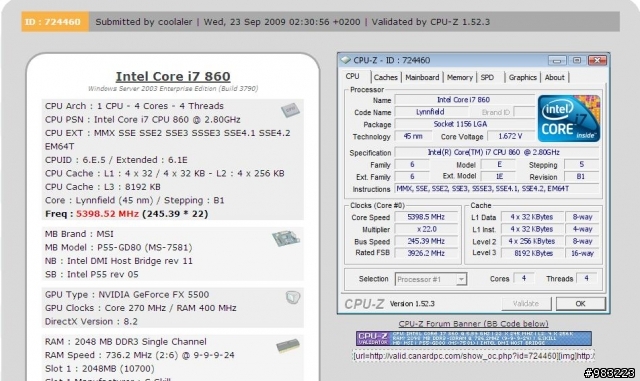The image size is (640, 381).
Task: Click the DirectX Version : 8.2 line
Action: pyautogui.click(x=91, y=321)
